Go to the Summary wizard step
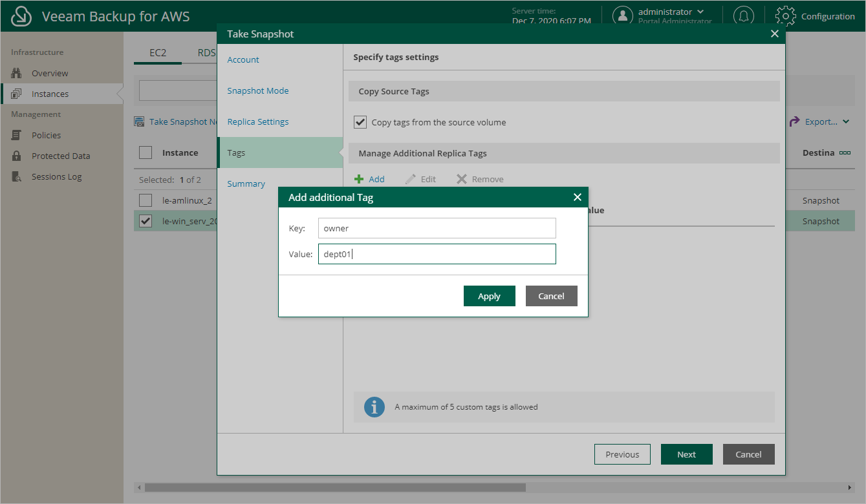This screenshot has height=504, width=866. click(x=246, y=184)
